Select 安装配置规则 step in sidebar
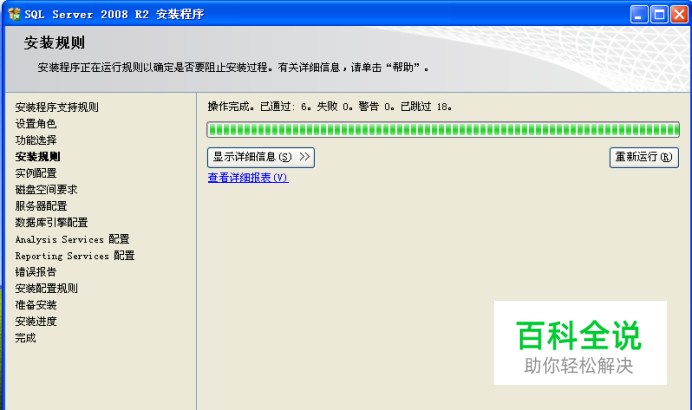 point(46,289)
